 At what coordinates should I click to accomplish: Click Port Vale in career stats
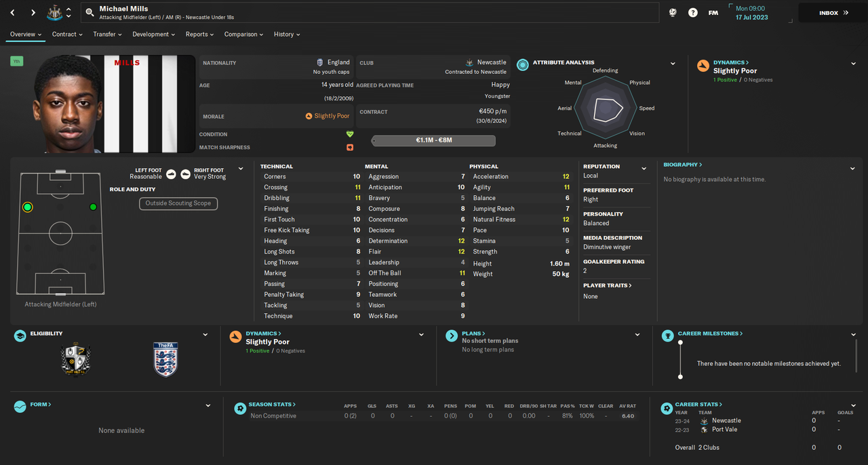coord(724,429)
